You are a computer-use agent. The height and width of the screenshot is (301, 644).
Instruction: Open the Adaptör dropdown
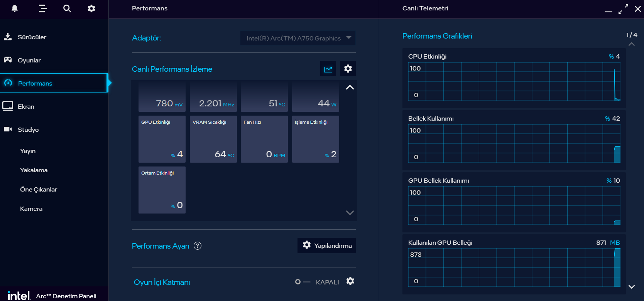(298, 38)
